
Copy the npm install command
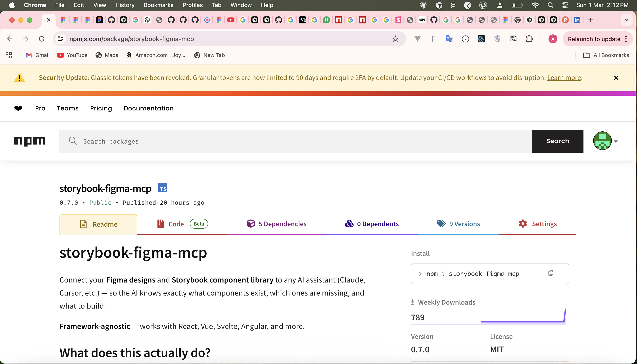tap(551, 273)
